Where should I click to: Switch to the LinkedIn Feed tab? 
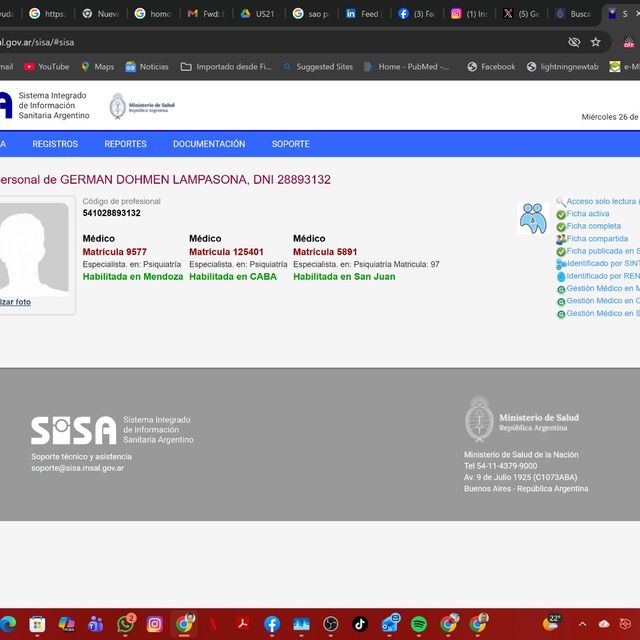tap(363, 14)
